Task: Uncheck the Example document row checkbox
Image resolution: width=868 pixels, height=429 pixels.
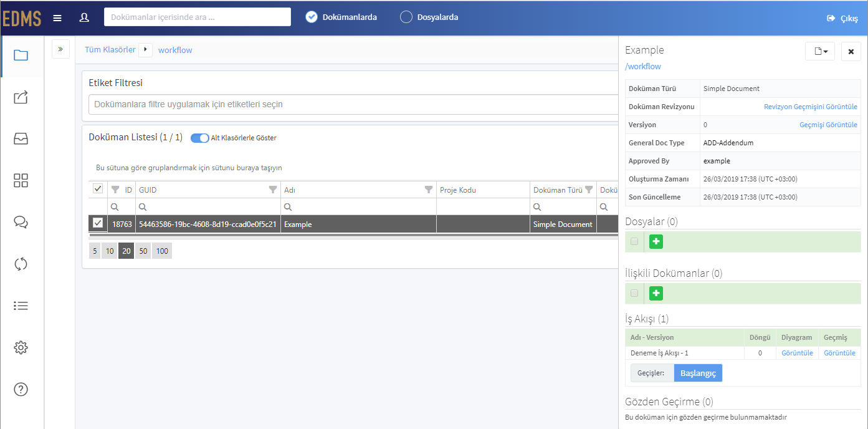Action: click(x=98, y=223)
